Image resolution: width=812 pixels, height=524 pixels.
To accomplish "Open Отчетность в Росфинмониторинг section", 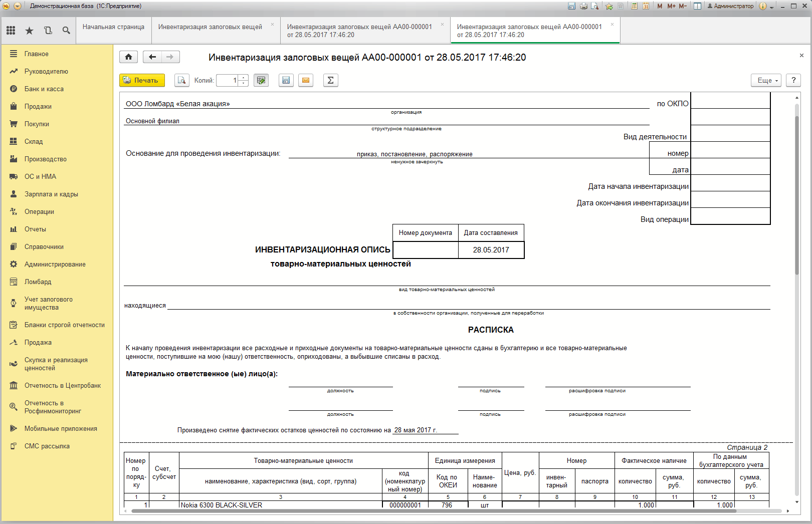I will point(57,407).
